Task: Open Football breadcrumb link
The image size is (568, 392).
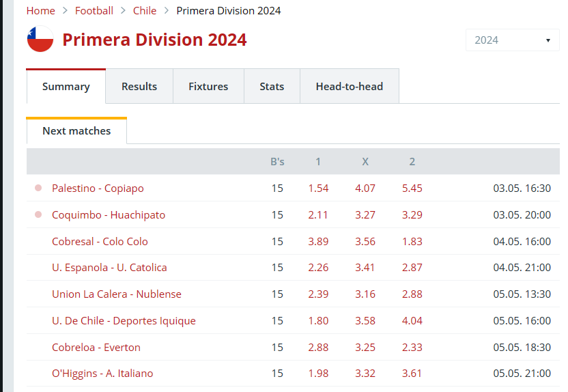Action: click(94, 10)
